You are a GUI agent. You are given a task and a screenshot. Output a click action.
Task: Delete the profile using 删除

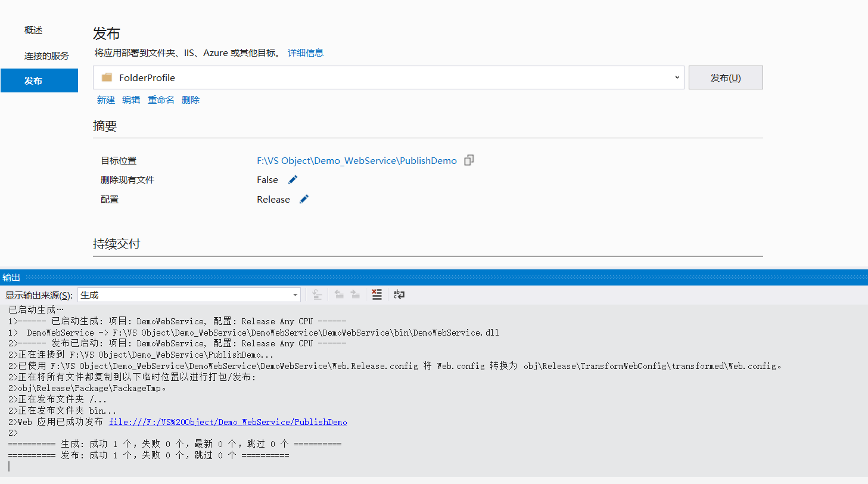tap(190, 100)
